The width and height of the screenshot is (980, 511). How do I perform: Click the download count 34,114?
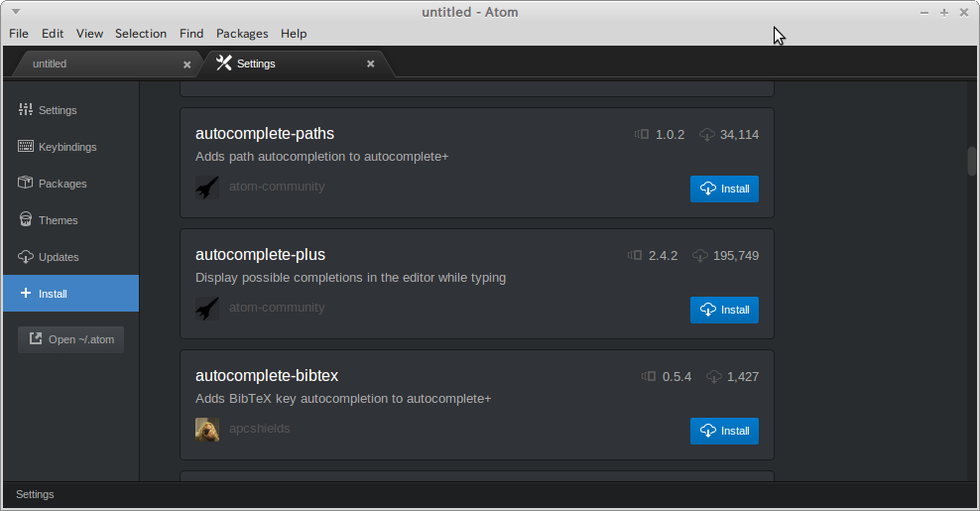(x=739, y=135)
